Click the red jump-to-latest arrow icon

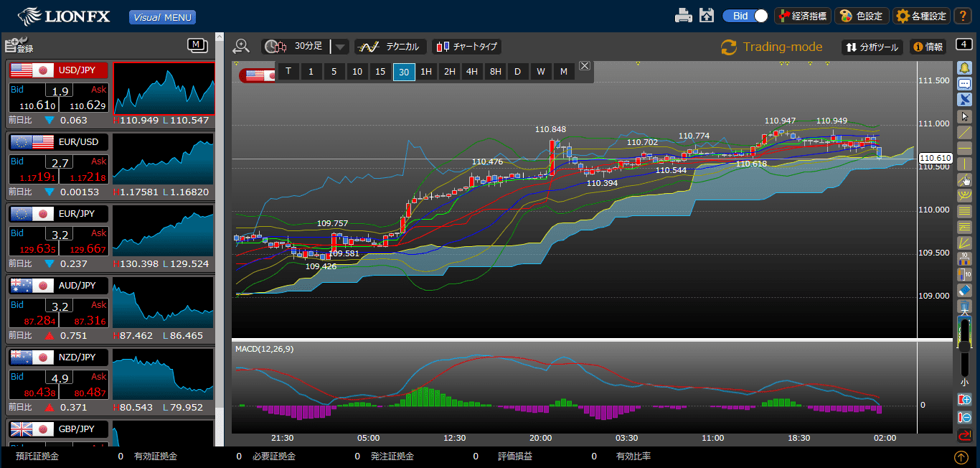point(964,435)
